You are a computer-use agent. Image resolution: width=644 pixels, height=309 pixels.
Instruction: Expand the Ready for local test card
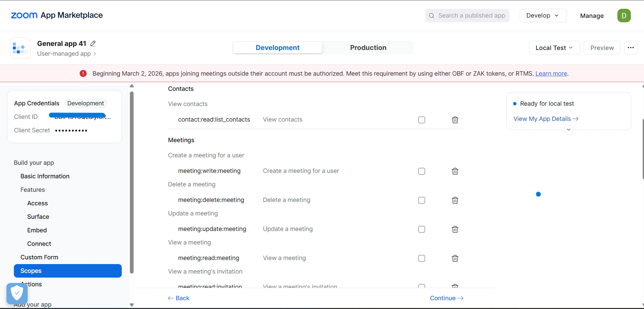pos(568,130)
